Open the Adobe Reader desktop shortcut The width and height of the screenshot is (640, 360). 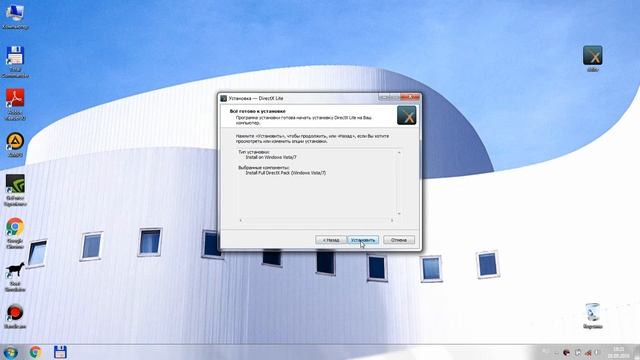click(15, 104)
